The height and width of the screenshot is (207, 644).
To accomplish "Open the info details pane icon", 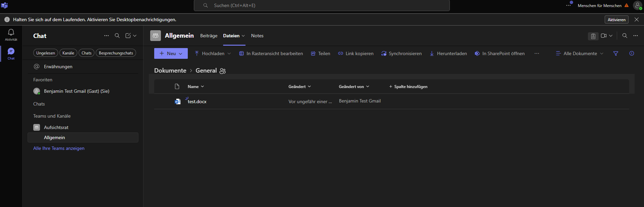I will pyautogui.click(x=632, y=53).
